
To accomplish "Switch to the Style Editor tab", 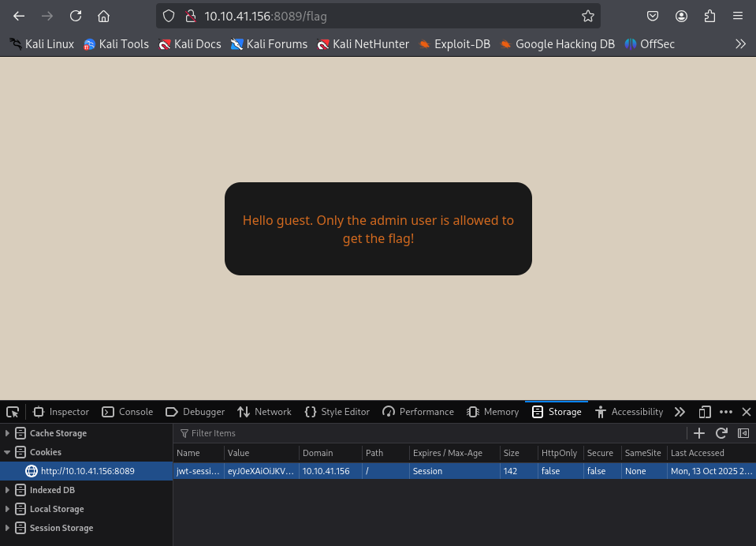I will coord(337,412).
